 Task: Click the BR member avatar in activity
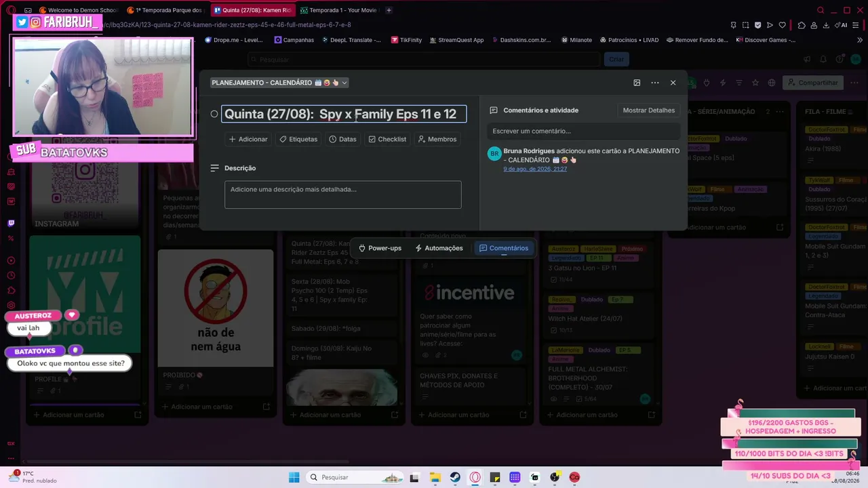[x=494, y=154]
